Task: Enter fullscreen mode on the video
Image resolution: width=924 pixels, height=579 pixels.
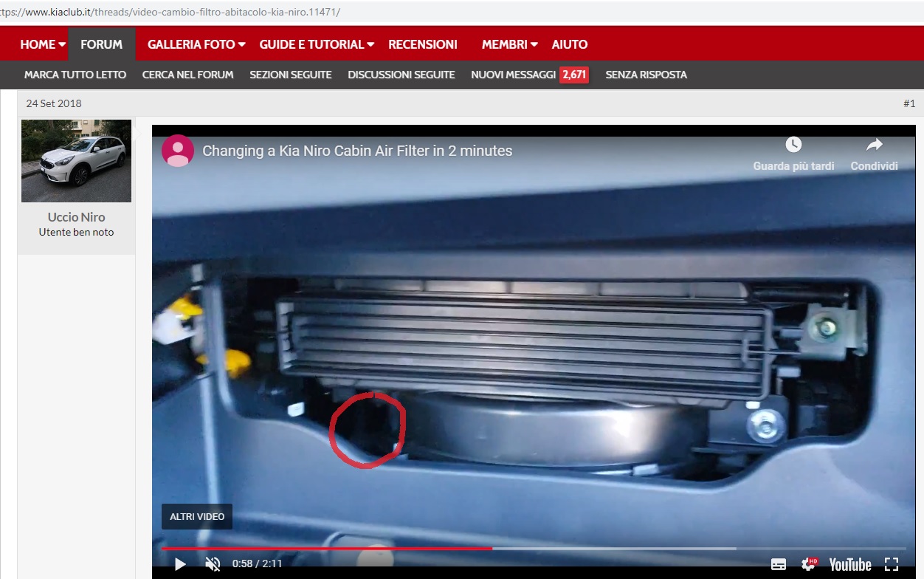Action: [892, 564]
